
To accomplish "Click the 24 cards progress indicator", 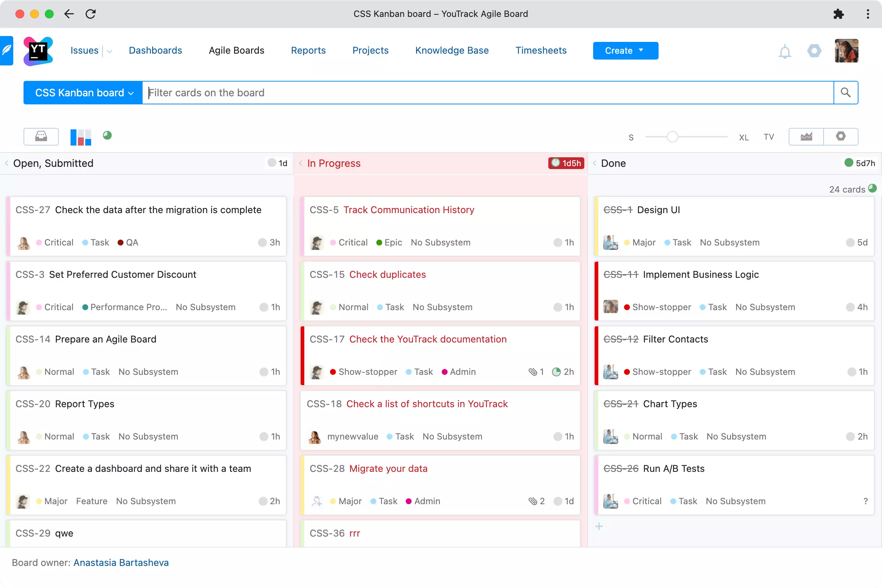I will click(x=872, y=188).
